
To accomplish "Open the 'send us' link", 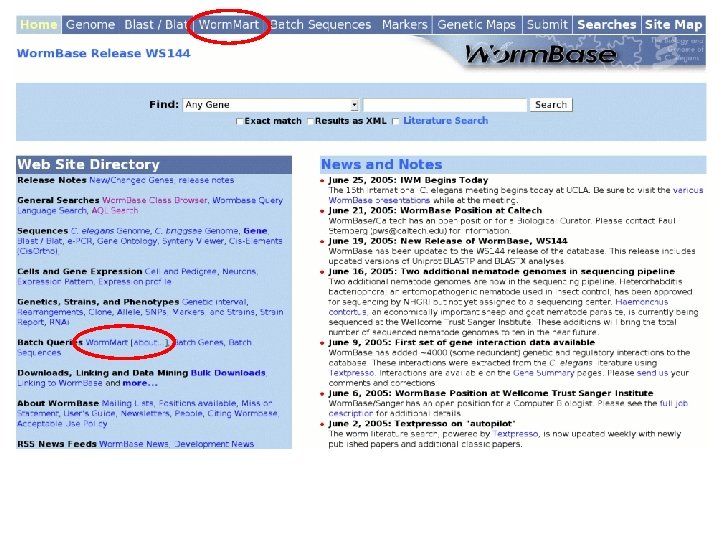I will [652, 373].
